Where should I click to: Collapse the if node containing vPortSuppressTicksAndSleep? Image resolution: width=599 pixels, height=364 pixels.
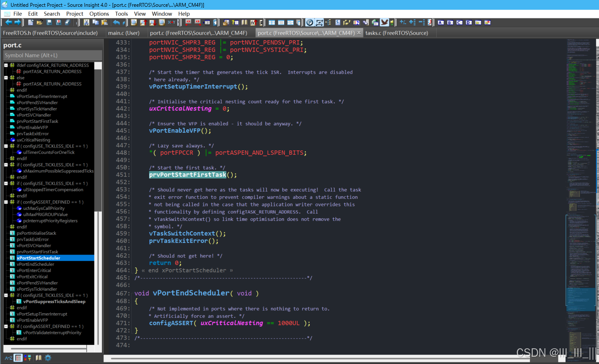tap(6, 295)
